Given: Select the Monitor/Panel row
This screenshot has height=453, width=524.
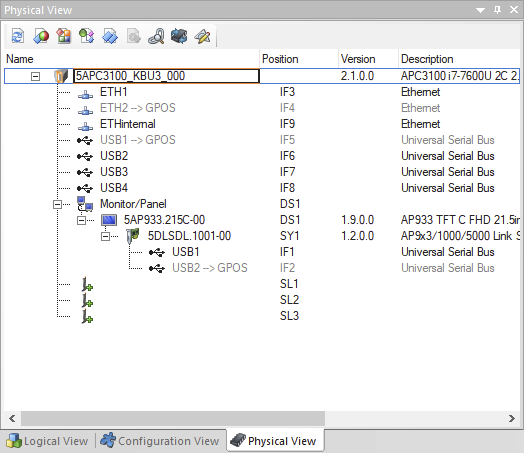Looking at the screenshot, I should [262, 204].
